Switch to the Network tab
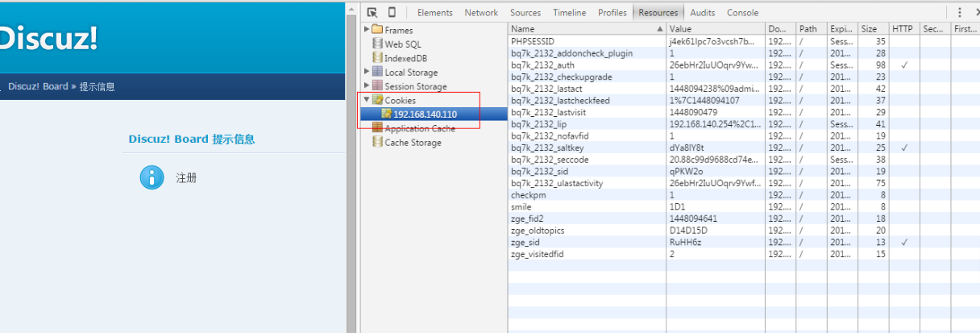The width and height of the screenshot is (980, 333). tap(481, 12)
